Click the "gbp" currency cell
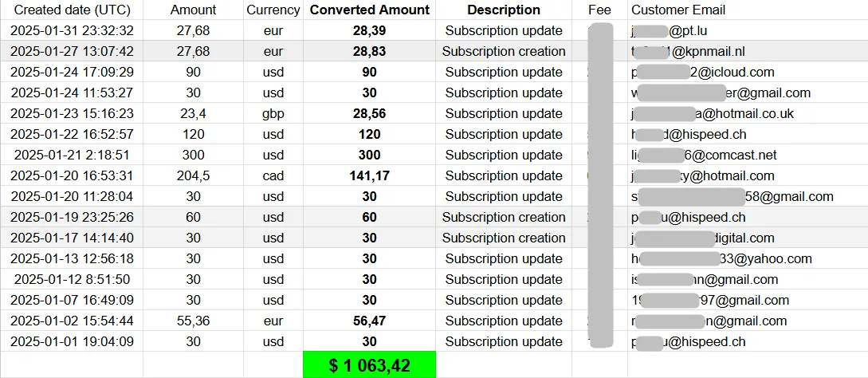868x378 pixels. coord(273,114)
